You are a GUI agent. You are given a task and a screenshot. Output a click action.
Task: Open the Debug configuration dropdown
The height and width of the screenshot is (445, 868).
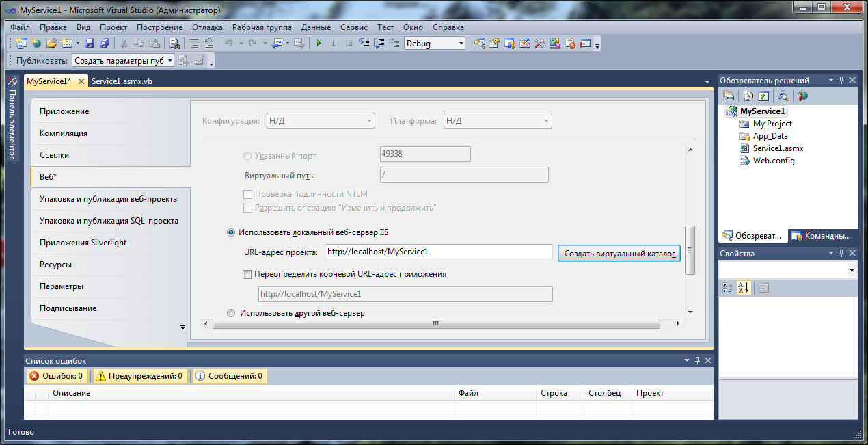coord(461,43)
